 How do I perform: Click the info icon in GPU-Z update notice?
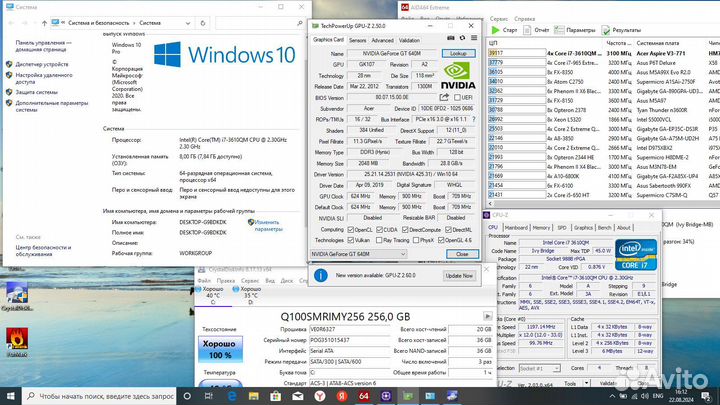(x=321, y=275)
